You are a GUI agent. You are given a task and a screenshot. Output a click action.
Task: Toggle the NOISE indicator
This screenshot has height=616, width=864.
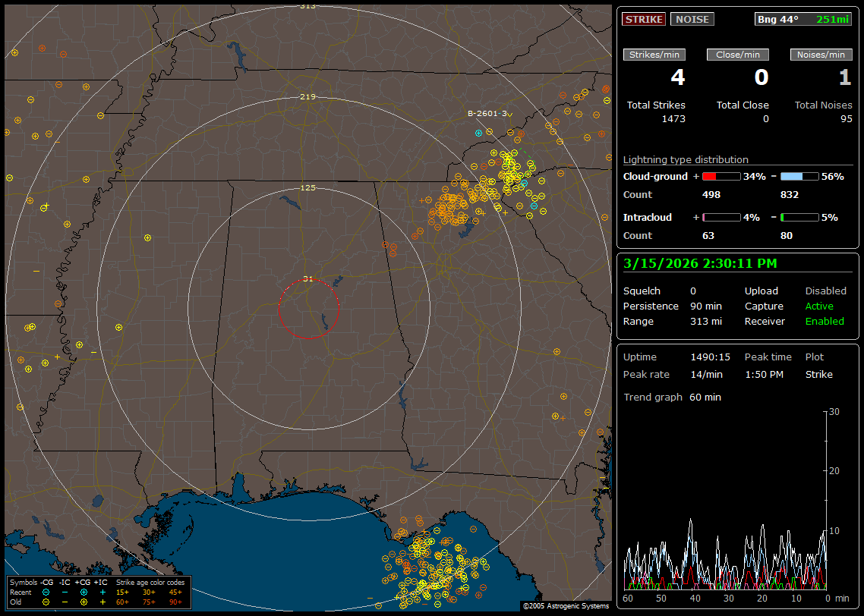(x=692, y=19)
